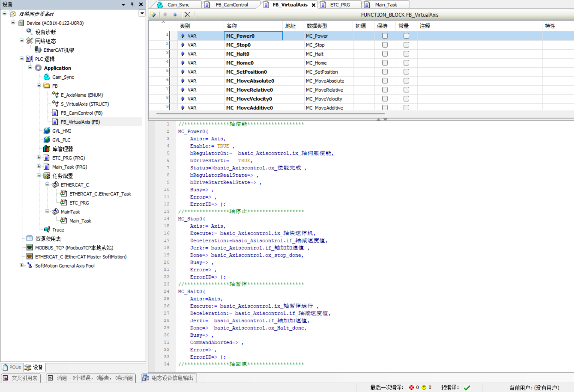
Task: Open the 组态设备信息输出 panel
Action: coord(169,378)
